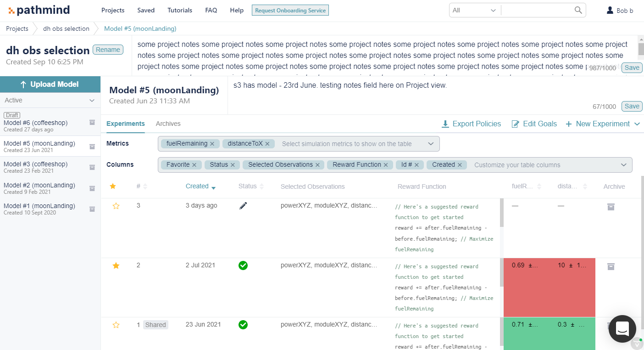Screen dimensions: 644x350
Task: Go to dh obs selection breadcrumb
Action: [66, 28]
